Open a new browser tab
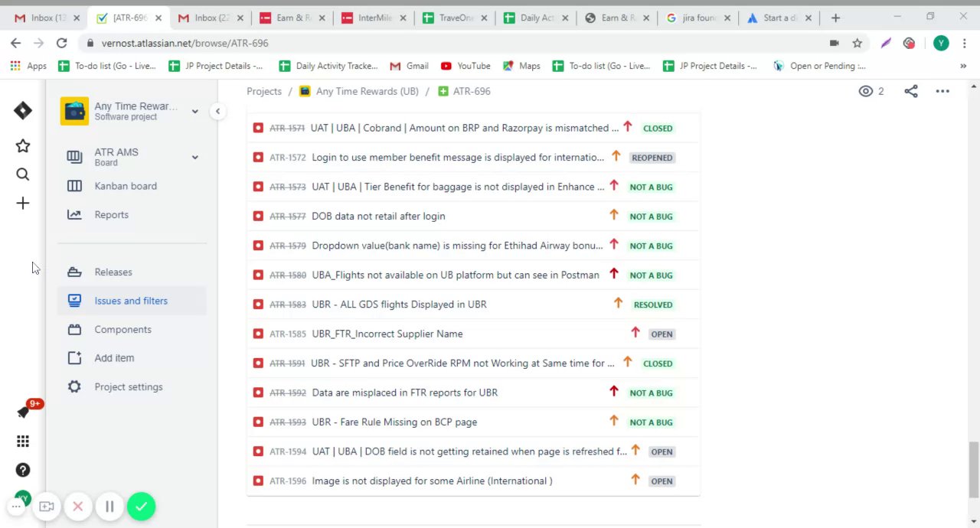Viewport: 980px width, 528px height. pyautogui.click(x=835, y=18)
